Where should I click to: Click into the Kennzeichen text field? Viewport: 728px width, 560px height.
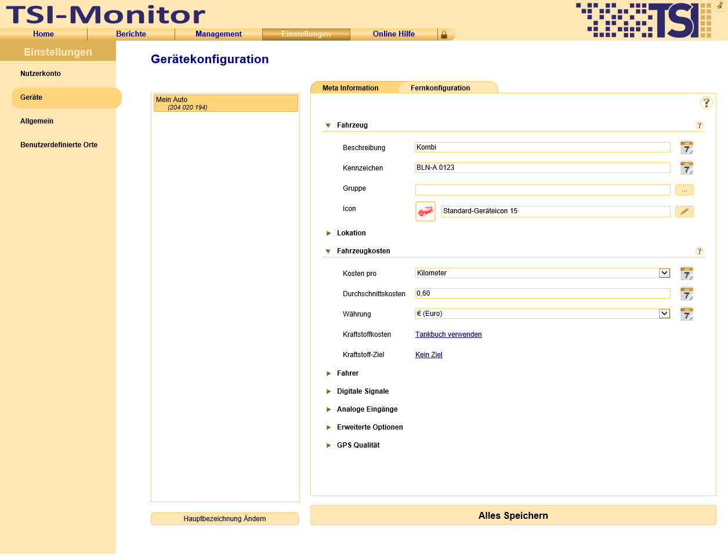[x=543, y=168]
